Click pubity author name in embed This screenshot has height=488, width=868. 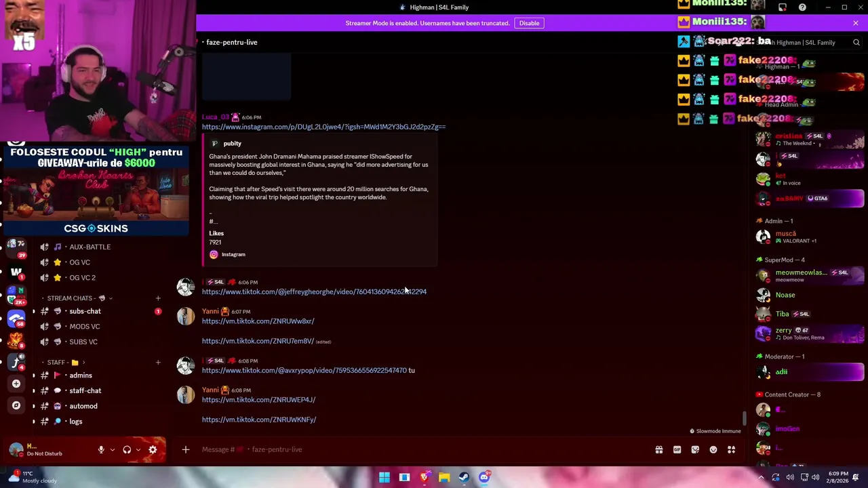232,144
